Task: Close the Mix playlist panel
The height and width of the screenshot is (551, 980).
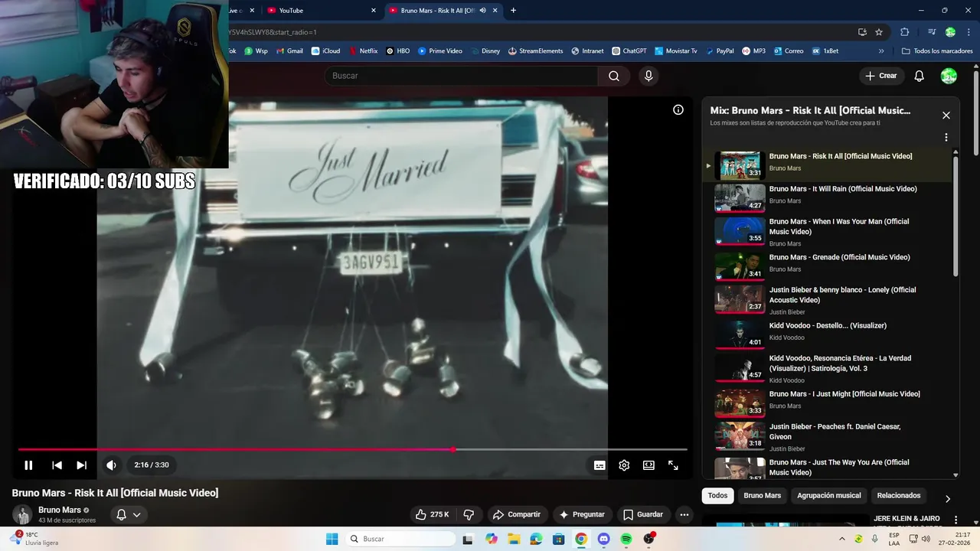Action: pos(946,115)
